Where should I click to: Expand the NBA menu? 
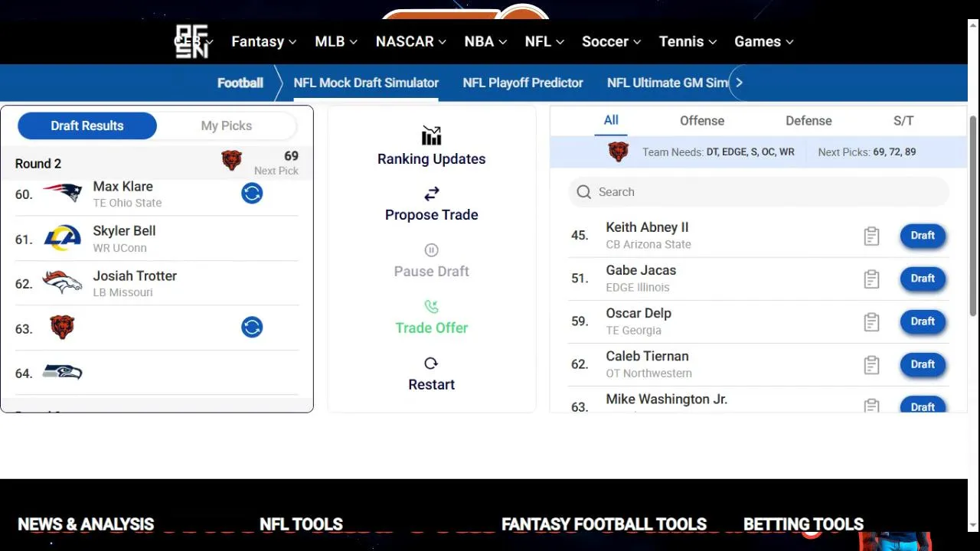[x=485, y=41]
